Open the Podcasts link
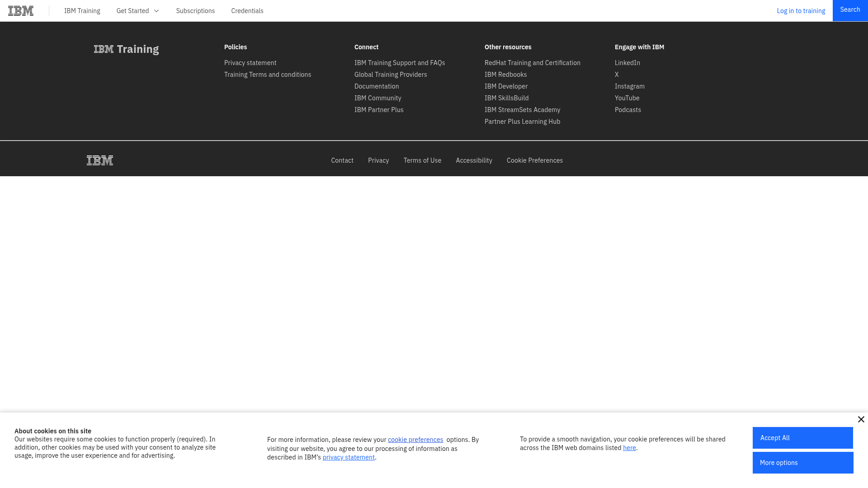Viewport: 868px width, 488px height. pos(627,110)
